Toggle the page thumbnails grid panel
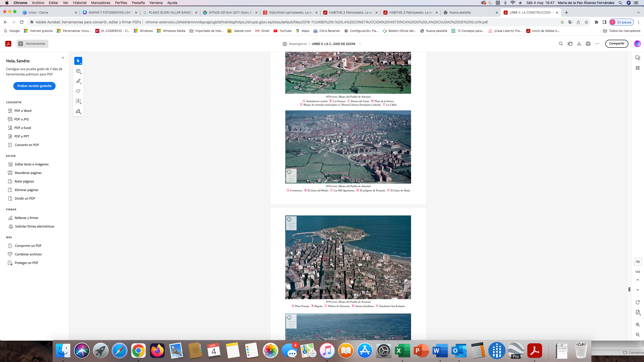The width and height of the screenshot is (644, 362). coord(637,68)
